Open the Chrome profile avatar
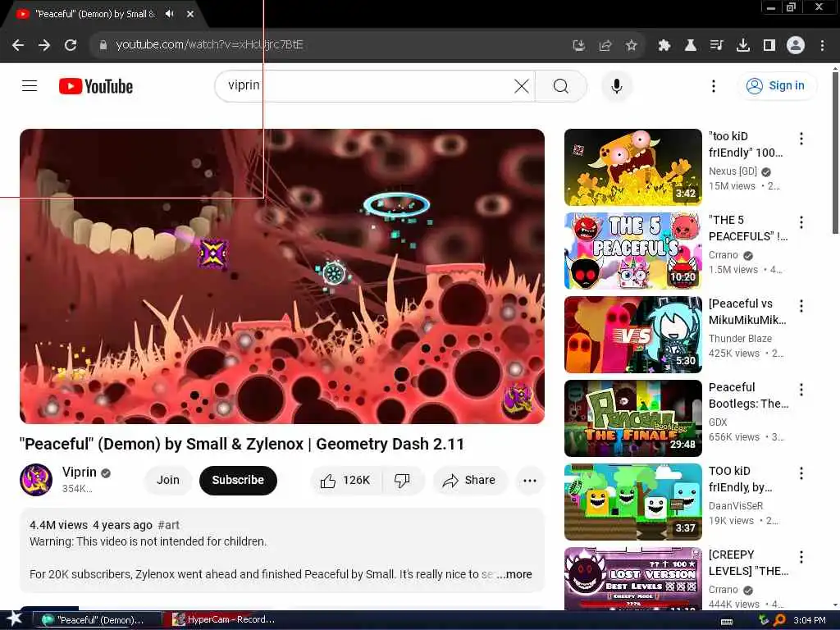840x630 pixels. [x=796, y=46]
